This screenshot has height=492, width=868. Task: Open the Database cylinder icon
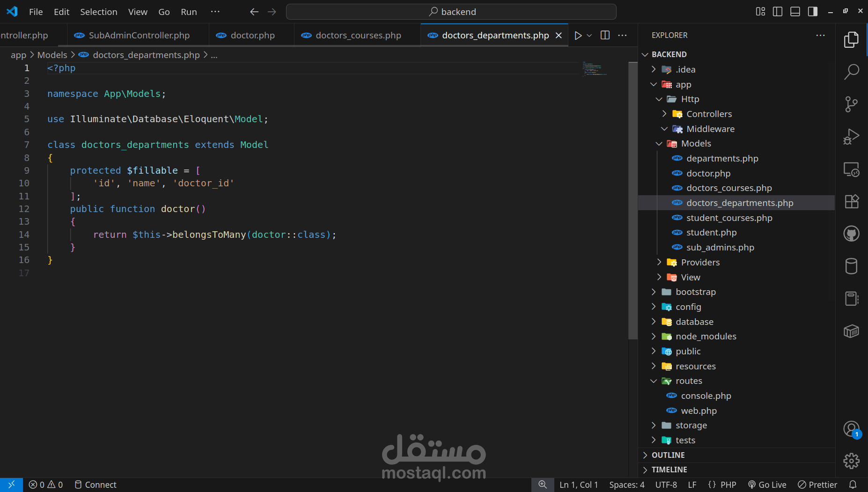(x=851, y=266)
